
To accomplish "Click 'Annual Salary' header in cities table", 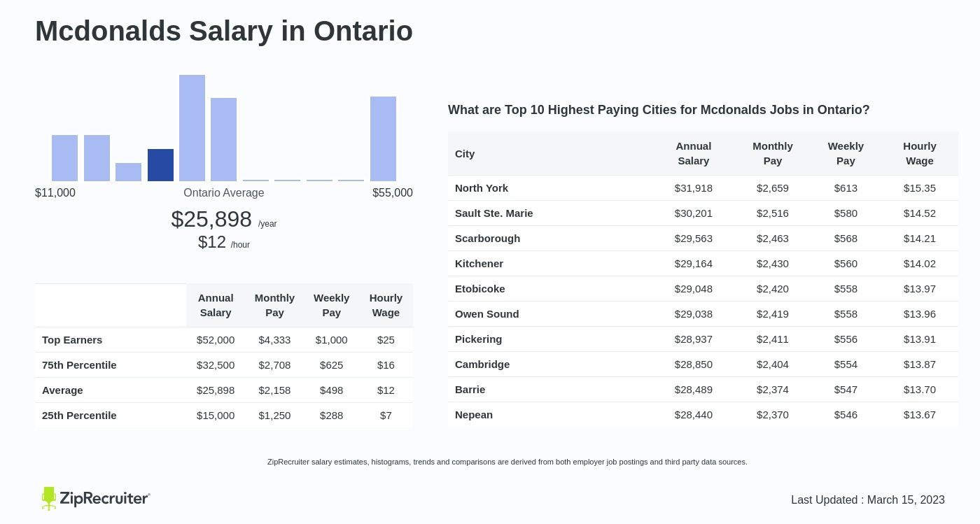I will tap(694, 153).
